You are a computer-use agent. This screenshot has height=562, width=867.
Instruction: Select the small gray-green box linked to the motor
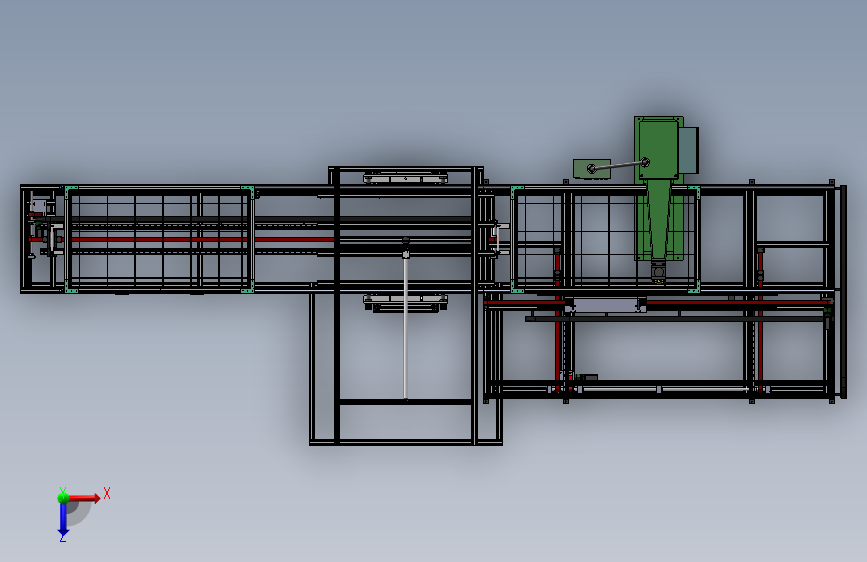[592, 169]
